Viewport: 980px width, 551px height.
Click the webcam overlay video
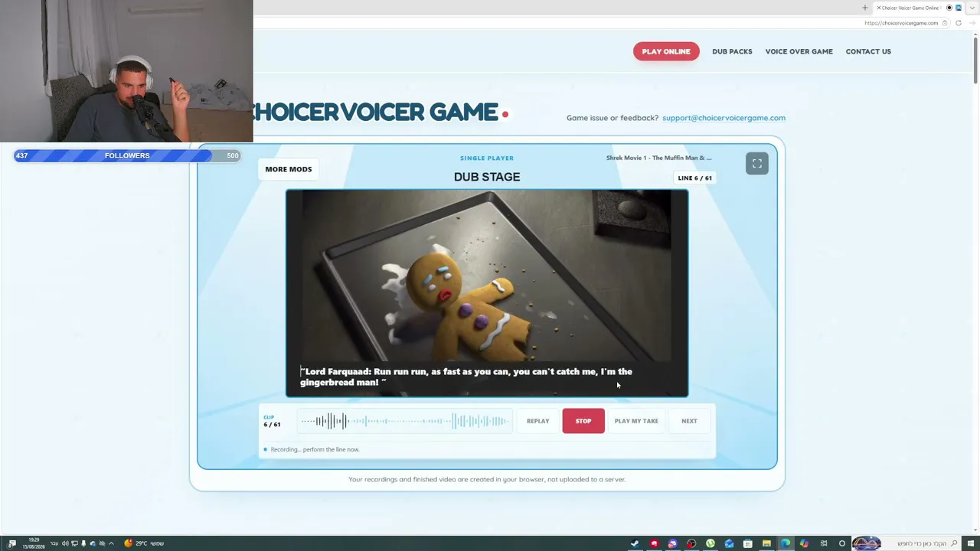(126, 71)
